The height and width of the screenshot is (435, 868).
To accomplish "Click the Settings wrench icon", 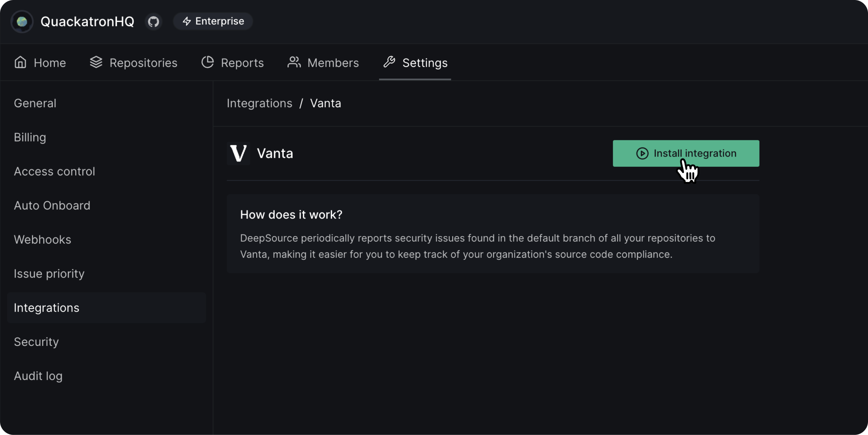I will pyautogui.click(x=389, y=62).
